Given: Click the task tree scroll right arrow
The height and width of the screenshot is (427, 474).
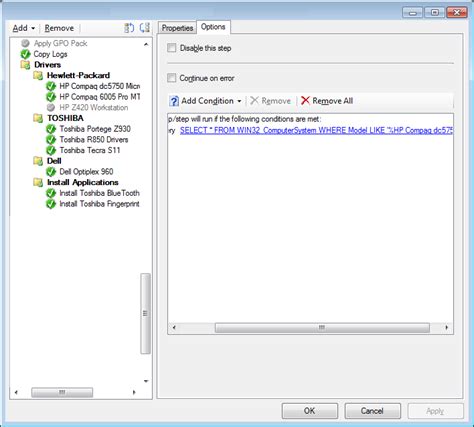Looking at the screenshot, I should click(134, 392).
